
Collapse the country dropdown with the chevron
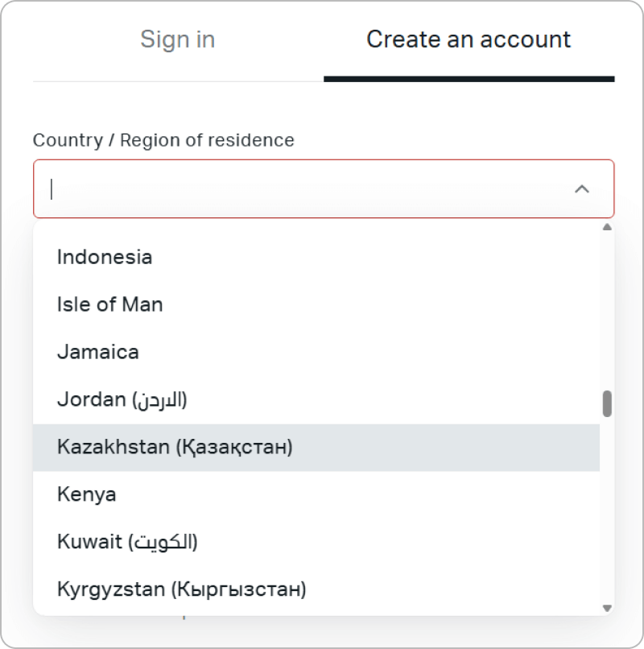(582, 189)
